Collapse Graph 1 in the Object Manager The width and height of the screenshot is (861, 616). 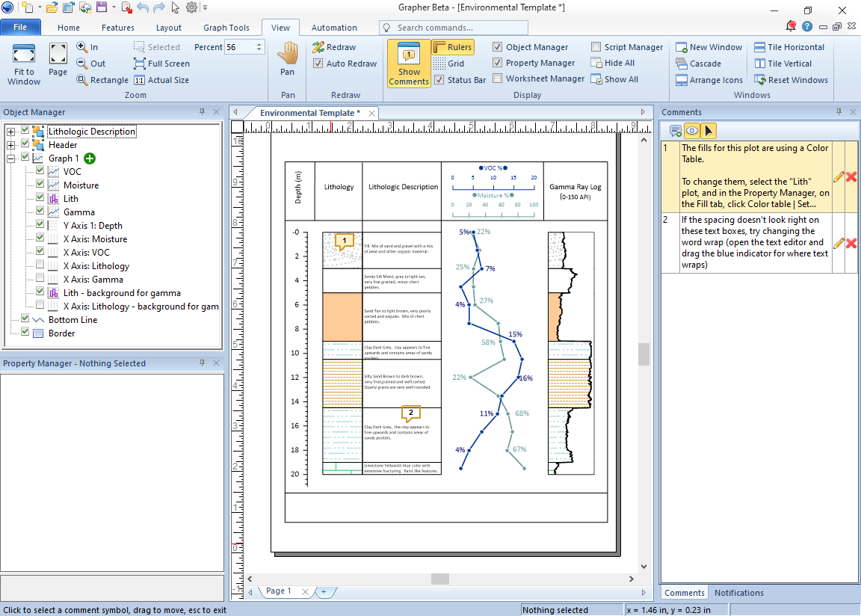(x=10, y=158)
